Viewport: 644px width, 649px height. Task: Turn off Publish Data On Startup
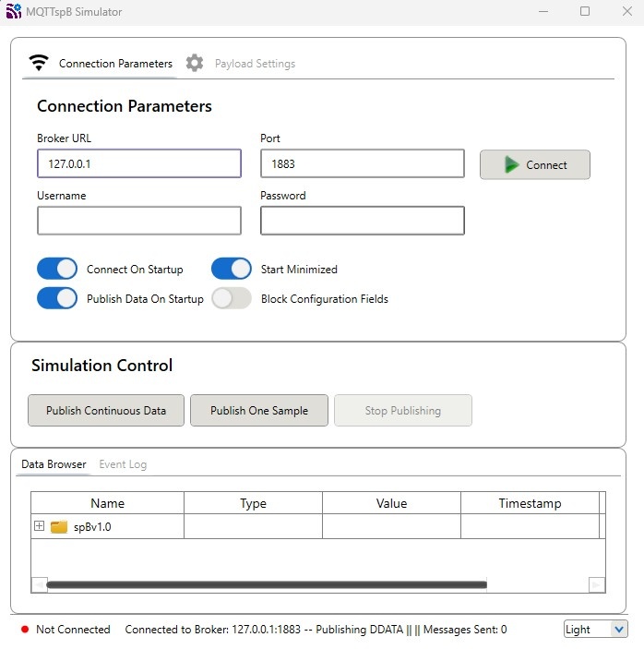tap(57, 298)
